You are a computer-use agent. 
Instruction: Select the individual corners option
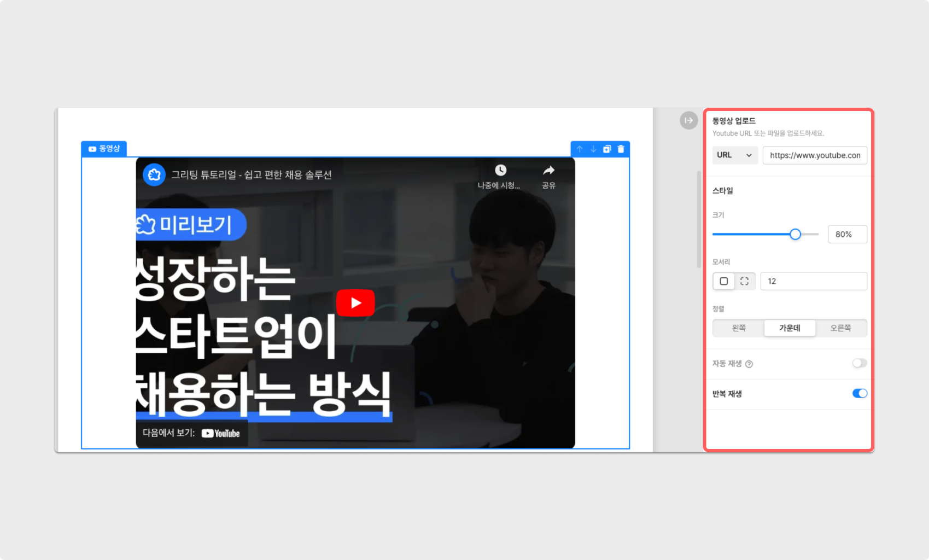tap(744, 281)
